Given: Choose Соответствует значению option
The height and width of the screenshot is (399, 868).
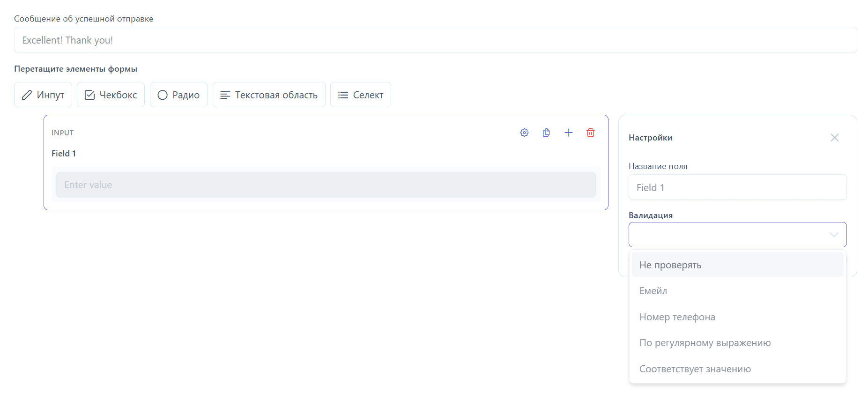Looking at the screenshot, I should point(737,369).
